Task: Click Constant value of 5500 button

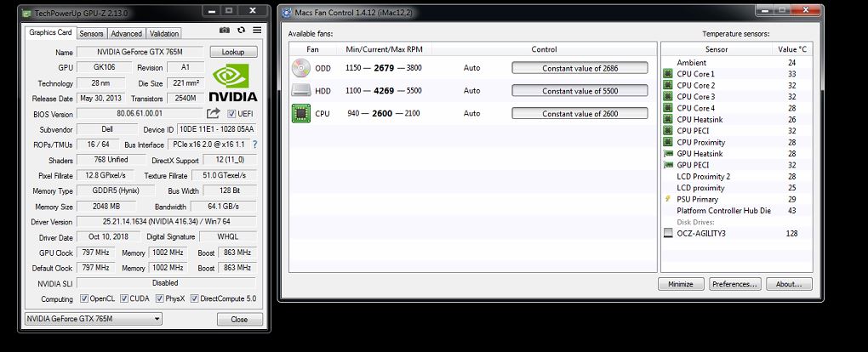Action: [580, 91]
